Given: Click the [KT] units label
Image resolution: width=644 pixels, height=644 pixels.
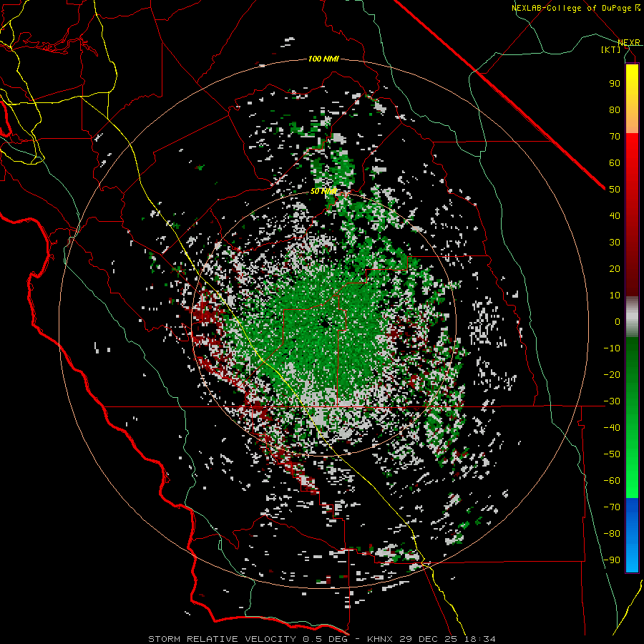Looking at the screenshot, I should (x=611, y=49).
